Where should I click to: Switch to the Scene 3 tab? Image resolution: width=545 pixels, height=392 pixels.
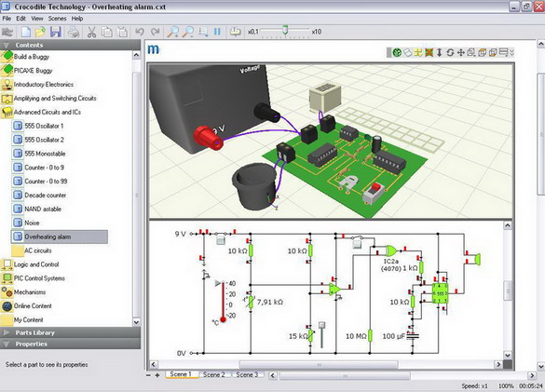tap(247, 374)
